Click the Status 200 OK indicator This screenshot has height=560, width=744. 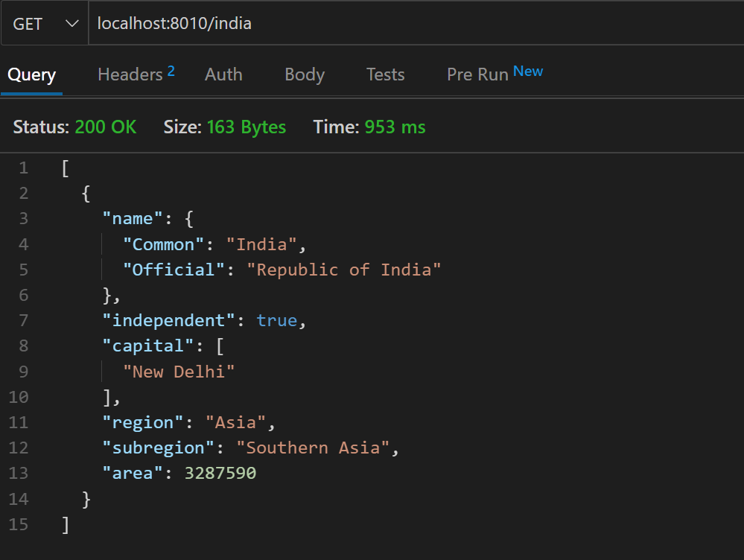pos(105,127)
